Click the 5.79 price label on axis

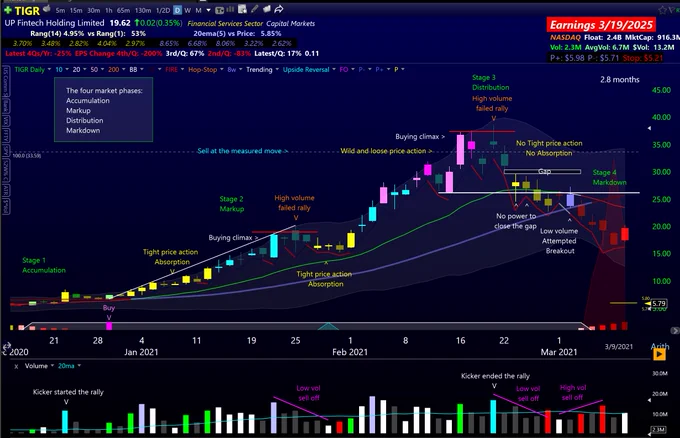point(659,304)
